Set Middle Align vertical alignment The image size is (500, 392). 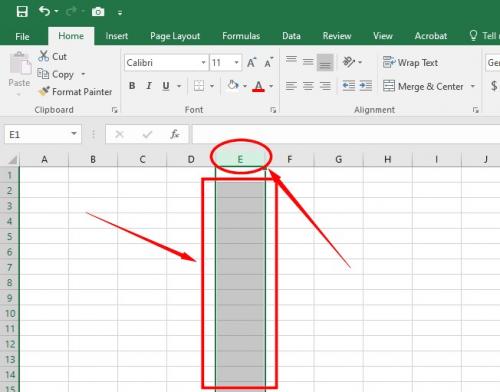pos(308,62)
